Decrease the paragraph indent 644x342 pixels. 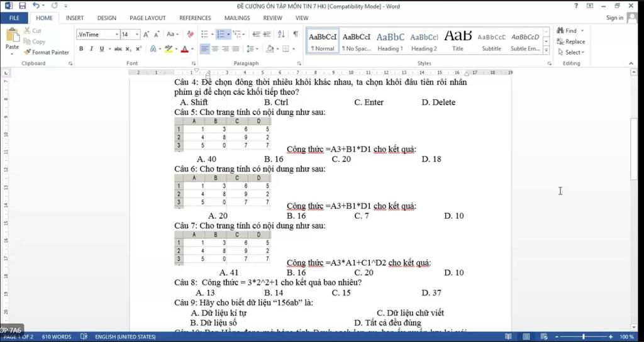tap(257, 35)
